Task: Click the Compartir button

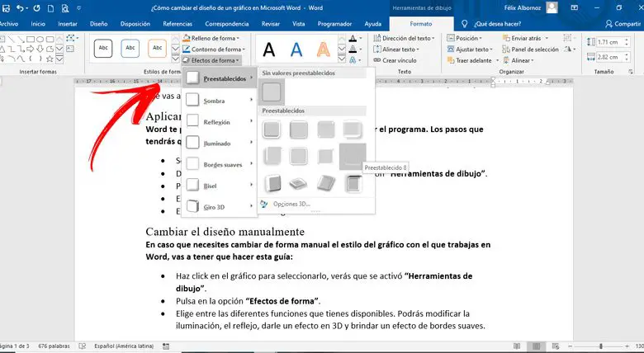Action: pos(623,24)
